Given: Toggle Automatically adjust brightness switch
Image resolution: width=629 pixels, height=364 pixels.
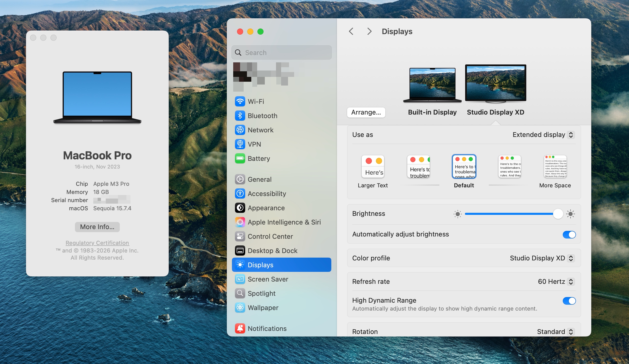Looking at the screenshot, I should [x=569, y=234].
